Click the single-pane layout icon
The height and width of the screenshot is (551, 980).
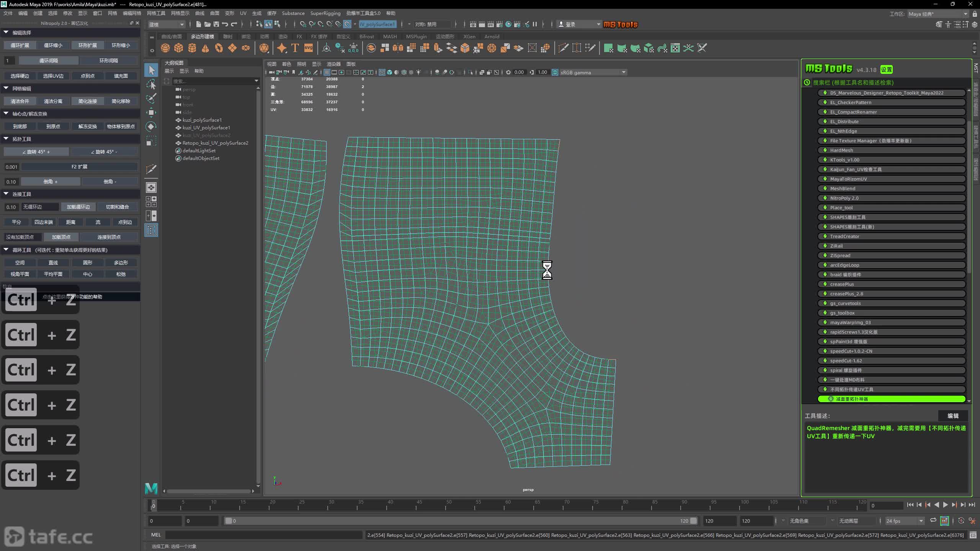[x=151, y=187]
